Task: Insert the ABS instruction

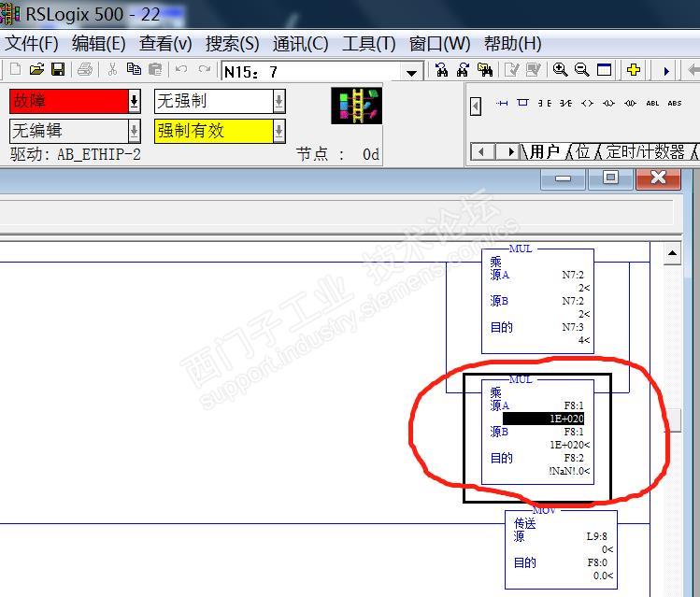Action: click(674, 103)
